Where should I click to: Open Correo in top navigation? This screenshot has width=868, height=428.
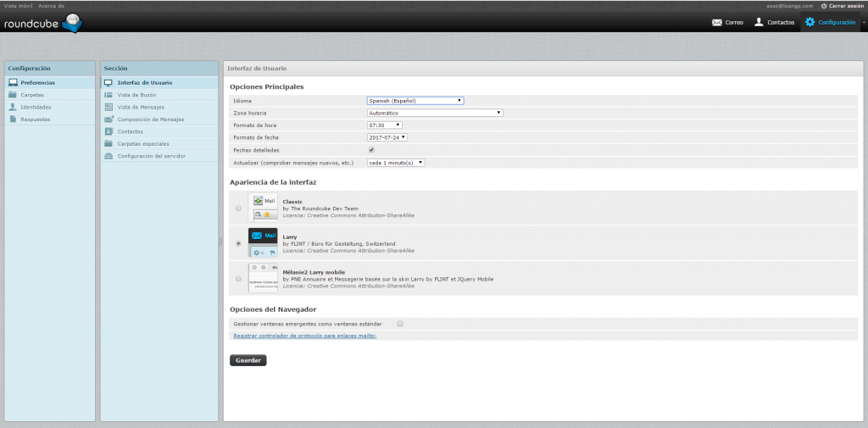pos(727,23)
